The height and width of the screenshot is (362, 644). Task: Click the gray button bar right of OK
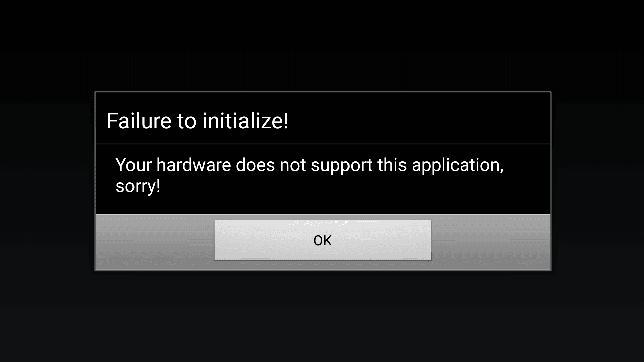click(x=491, y=242)
